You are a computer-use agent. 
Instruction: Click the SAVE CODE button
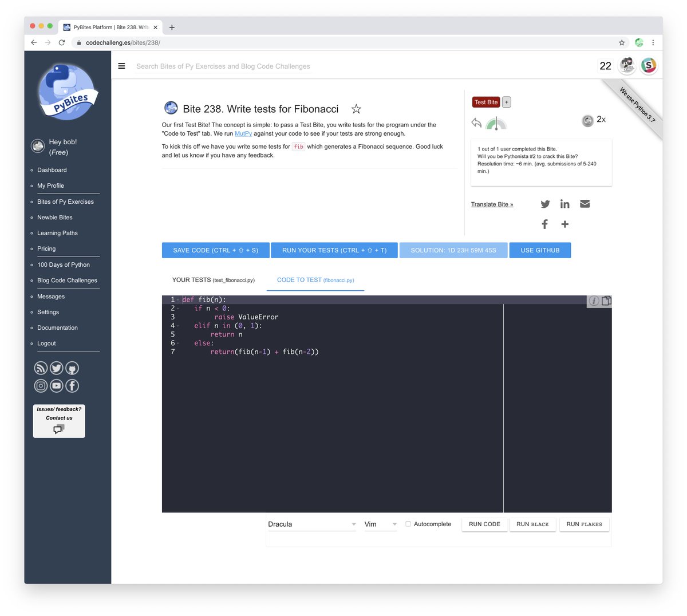(215, 250)
